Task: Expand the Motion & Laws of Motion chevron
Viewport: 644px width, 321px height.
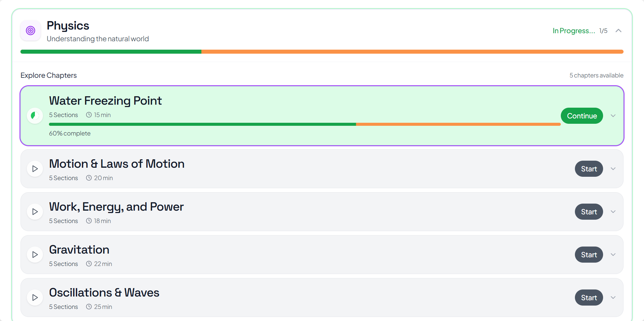Action: (x=613, y=169)
